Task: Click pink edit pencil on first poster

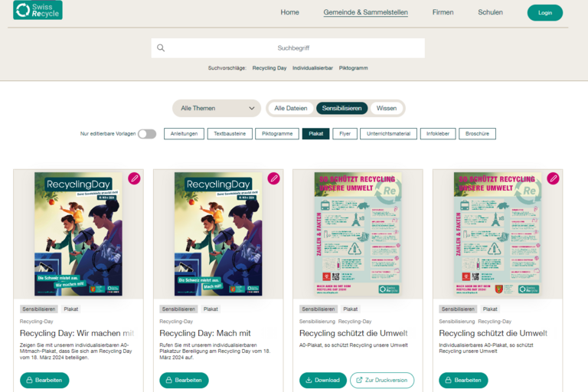Action: (x=134, y=178)
